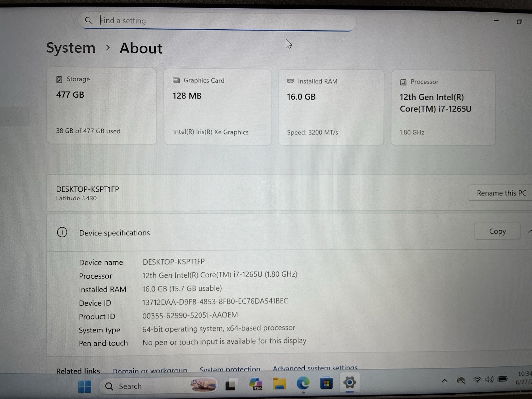Go back to System in the breadcrumb
This screenshot has height=399, width=532.
point(71,48)
